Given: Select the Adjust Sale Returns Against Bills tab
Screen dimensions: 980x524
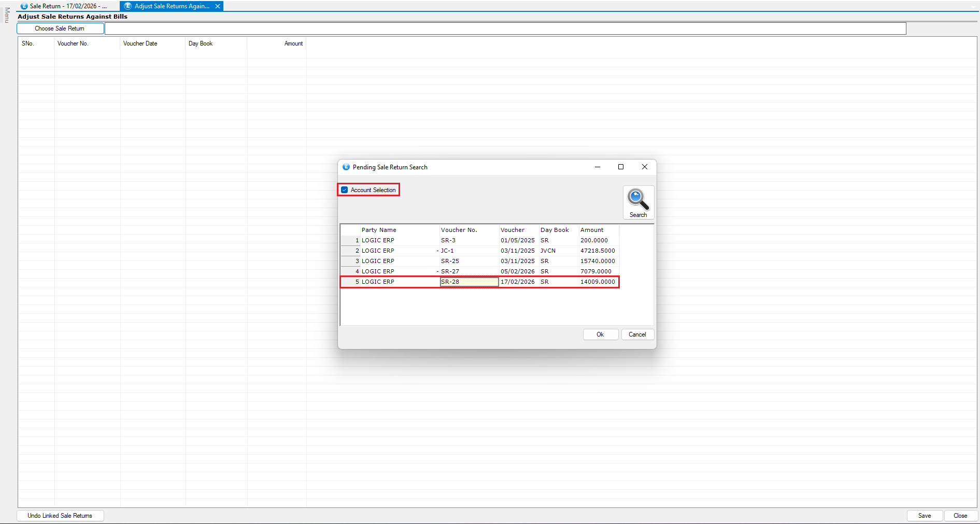Looking at the screenshot, I should coord(171,6).
